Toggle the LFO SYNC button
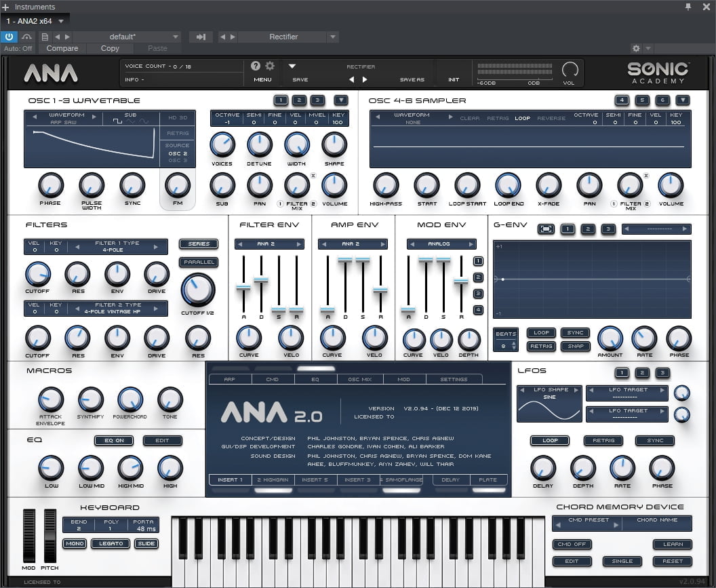Viewport: 716px width, 588px height. [x=655, y=441]
